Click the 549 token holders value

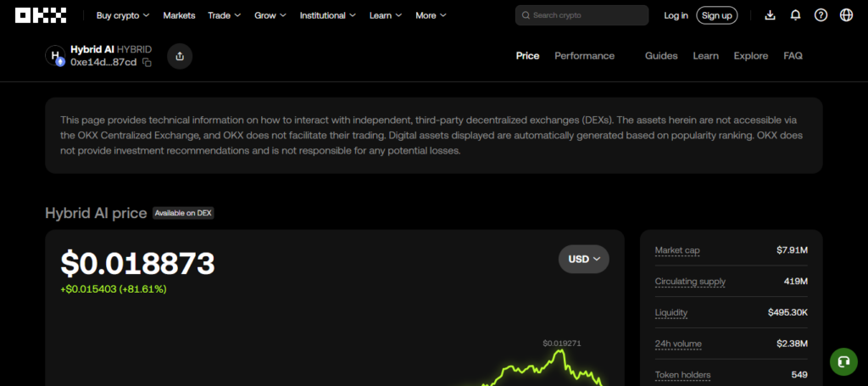pos(798,375)
